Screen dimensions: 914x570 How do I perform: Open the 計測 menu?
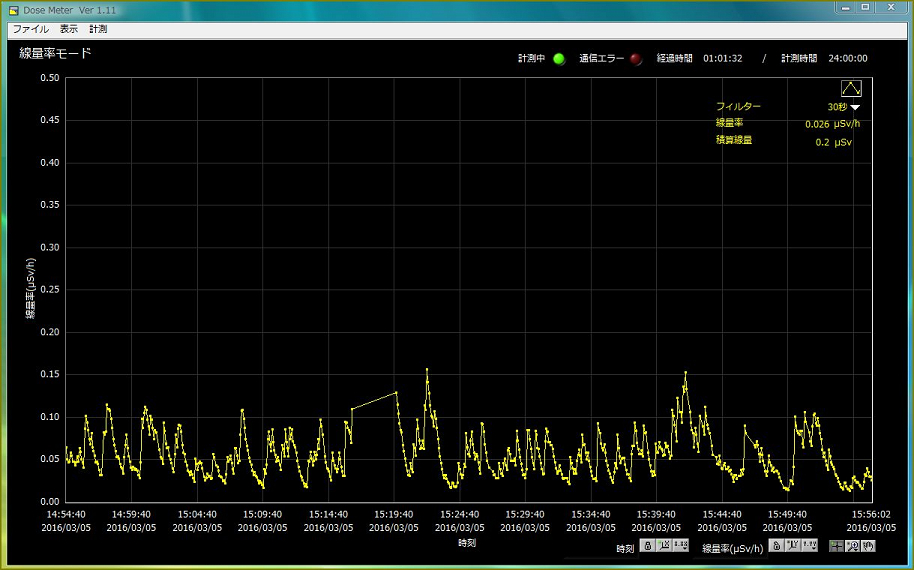98,30
